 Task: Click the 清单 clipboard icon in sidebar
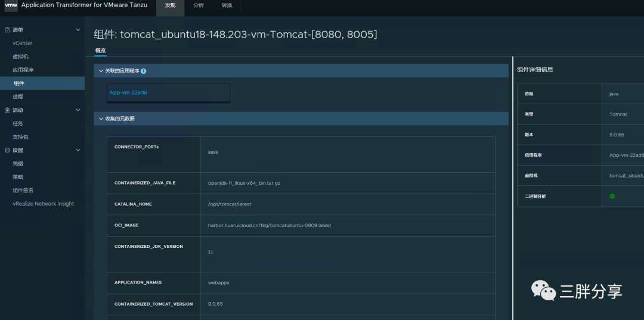(7, 30)
